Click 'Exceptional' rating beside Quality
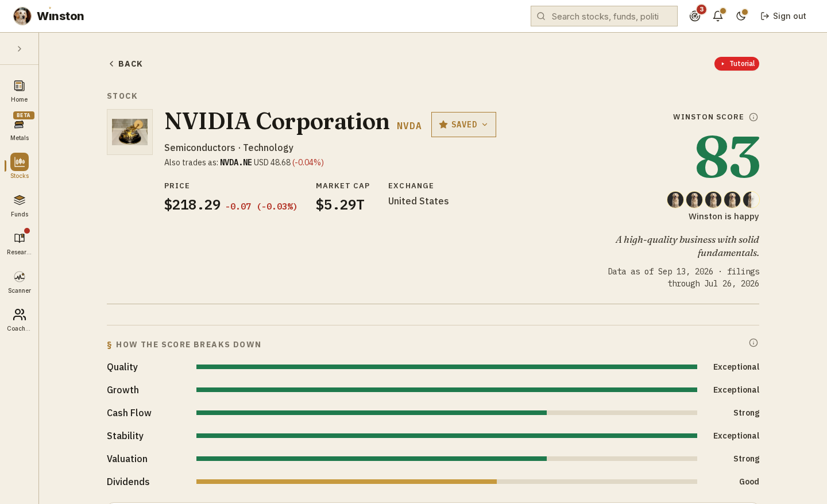Viewport: 827px width, 504px height. tap(736, 367)
